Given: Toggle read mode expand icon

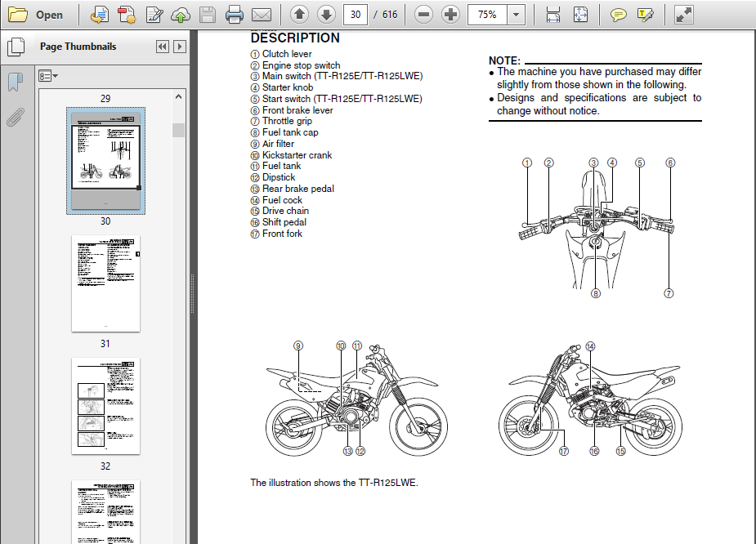Looking at the screenshot, I should click(684, 15).
